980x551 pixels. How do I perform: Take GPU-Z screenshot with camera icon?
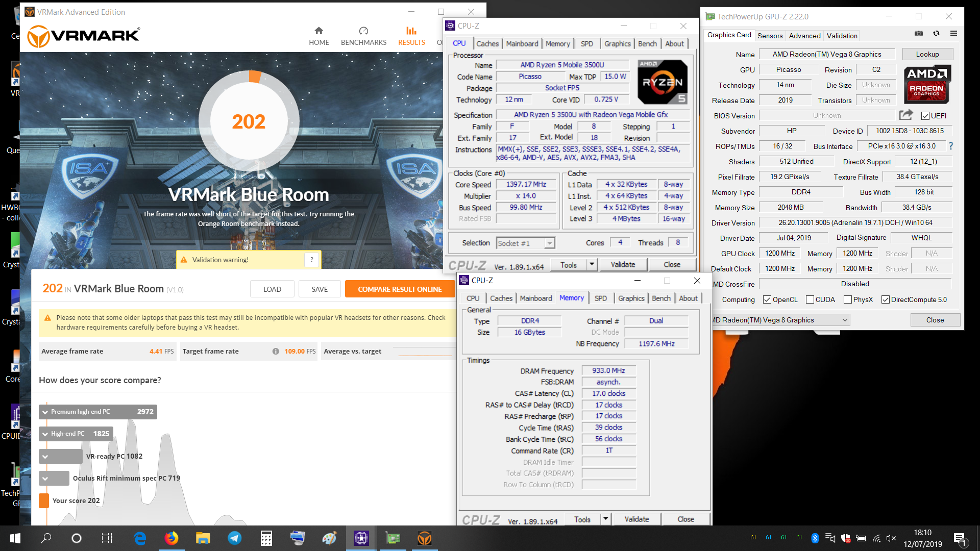pos(919,34)
